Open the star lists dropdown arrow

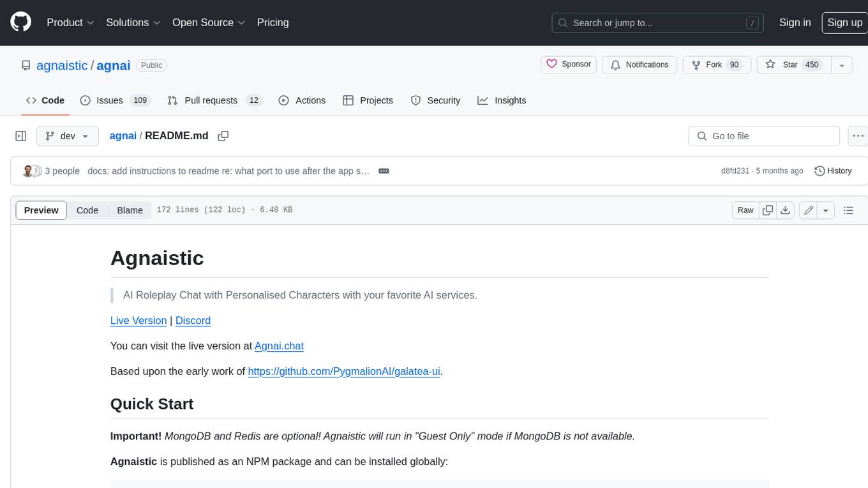coord(842,65)
